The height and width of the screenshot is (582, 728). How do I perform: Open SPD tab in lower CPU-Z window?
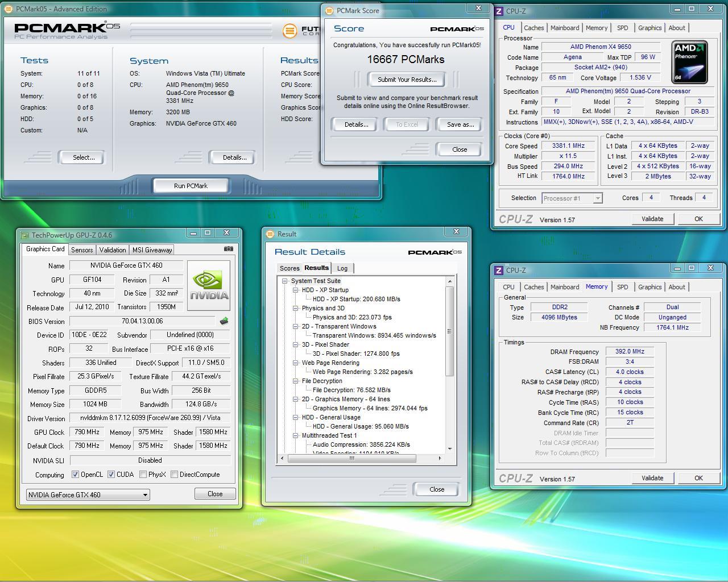coord(623,287)
